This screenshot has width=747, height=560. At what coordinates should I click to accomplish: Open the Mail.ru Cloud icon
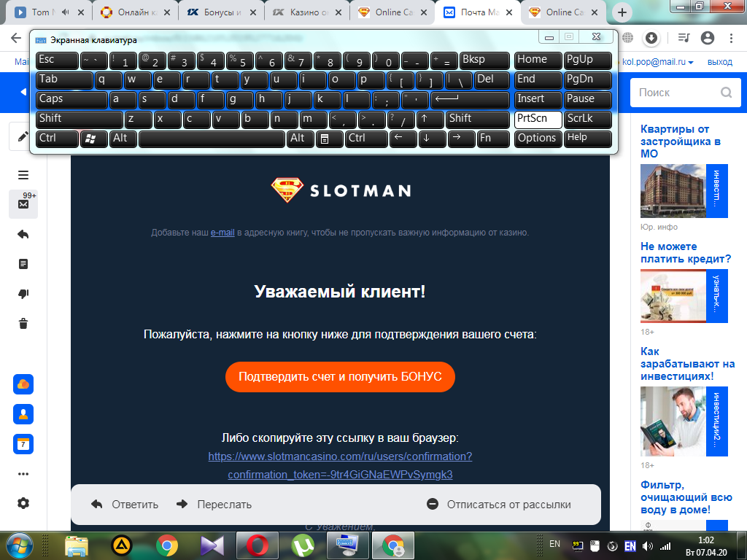23,384
